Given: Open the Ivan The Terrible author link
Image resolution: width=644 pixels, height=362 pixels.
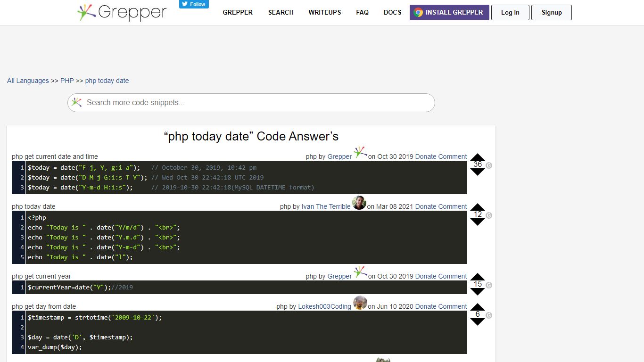Looking at the screenshot, I should coord(326,206).
